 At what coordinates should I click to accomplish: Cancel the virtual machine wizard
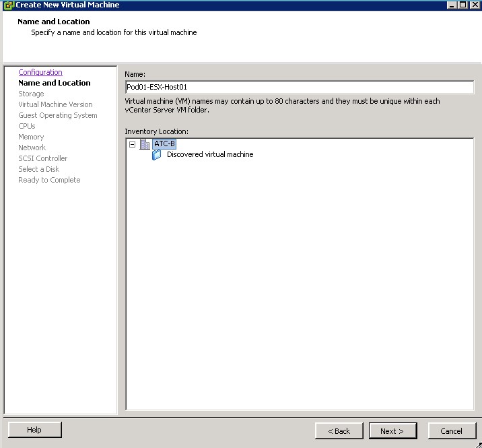451,431
